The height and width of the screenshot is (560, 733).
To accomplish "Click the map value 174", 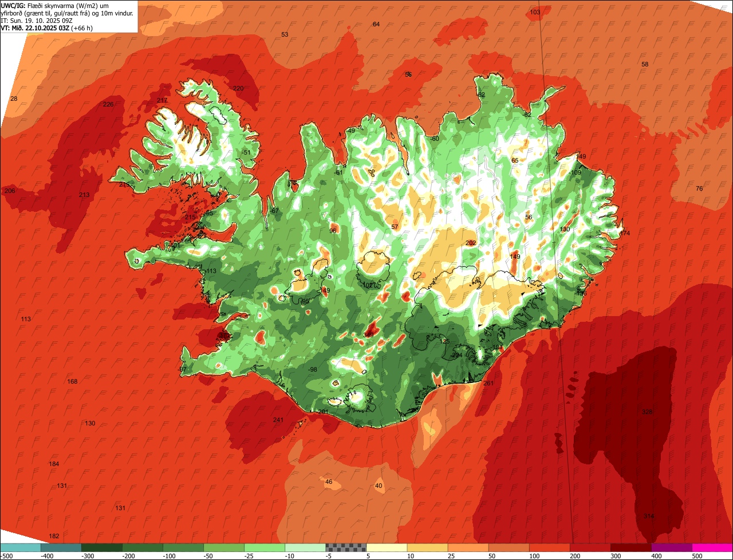I will tap(625, 233).
